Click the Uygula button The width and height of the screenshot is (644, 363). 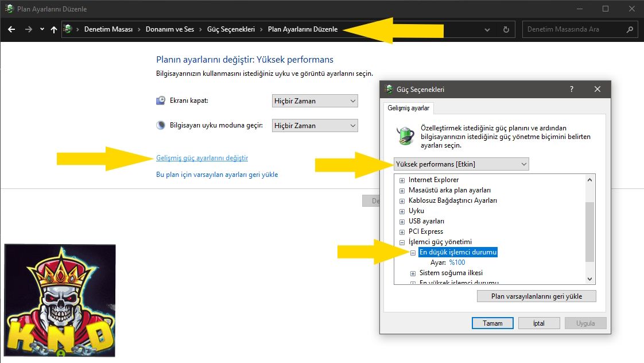pos(585,323)
